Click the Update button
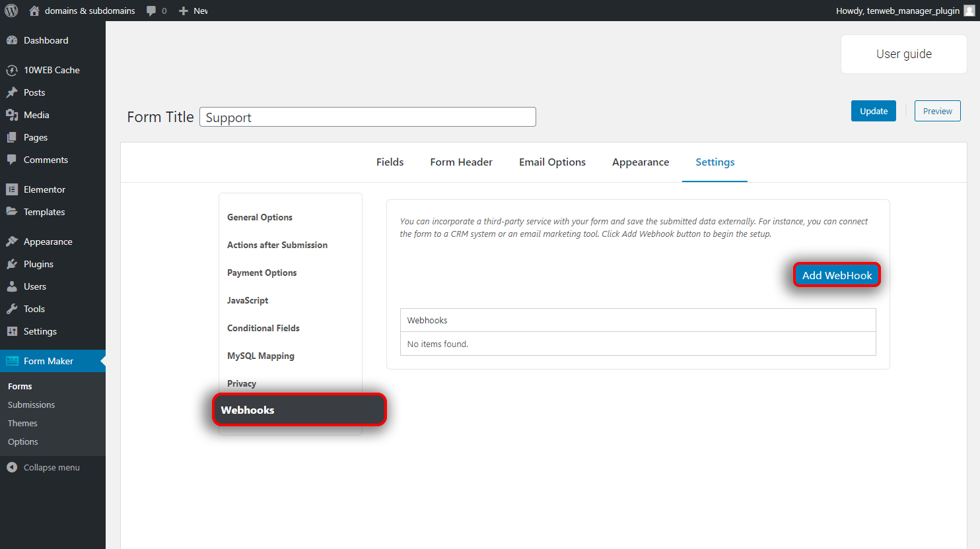The height and width of the screenshot is (549, 980). tap(874, 111)
